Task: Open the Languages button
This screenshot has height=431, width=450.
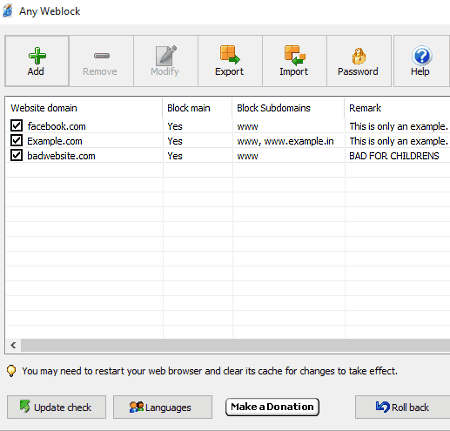Action: 163,407
